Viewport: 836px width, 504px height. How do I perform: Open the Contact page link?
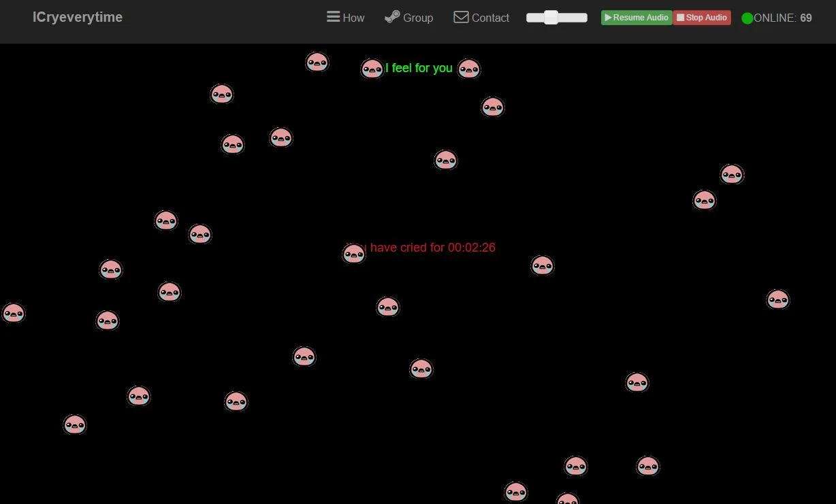point(481,18)
